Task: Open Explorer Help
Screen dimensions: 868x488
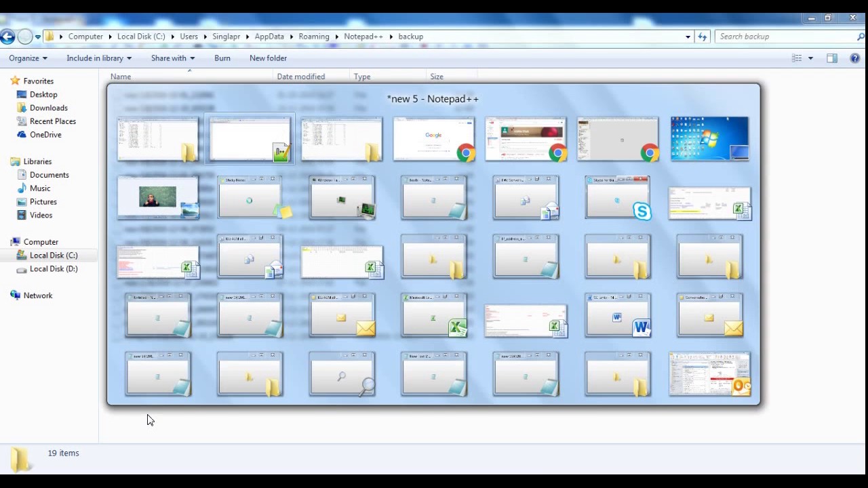Action: pyautogui.click(x=855, y=58)
